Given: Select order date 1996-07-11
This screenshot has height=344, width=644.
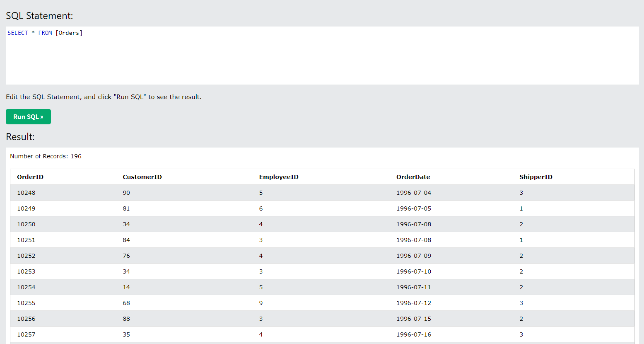Looking at the screenshot, I should (414, 287).
